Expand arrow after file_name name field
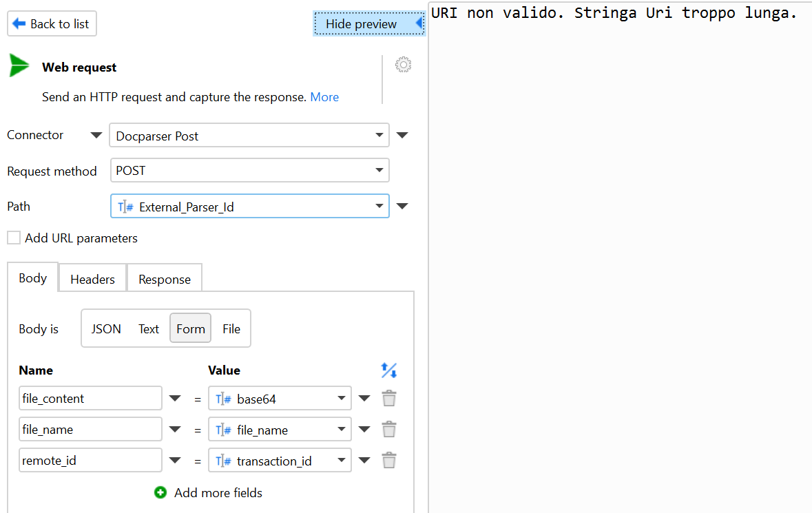The image size is (812, 513). [175, 429]
